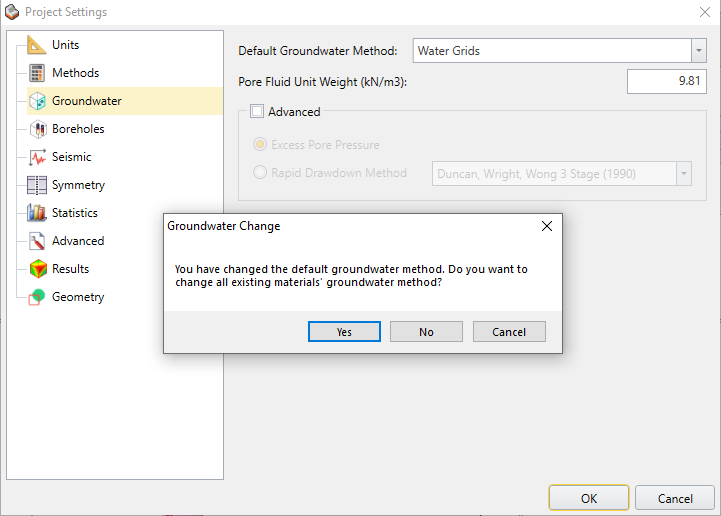Switch to the Advanced settings page
Screen dimensions: 721x516
pyautogui.click(x=78, y=241)
